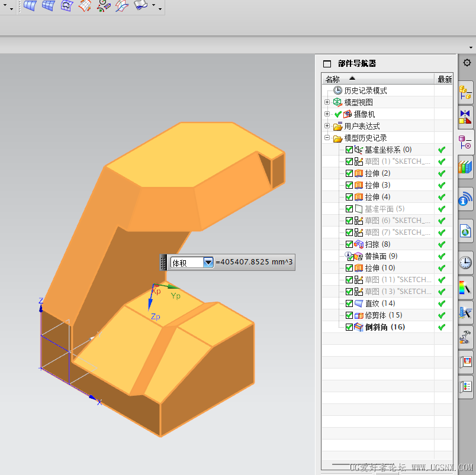Click the volume value =405407.8525 mm^3
Screen dimensions: 476x475
254,262
